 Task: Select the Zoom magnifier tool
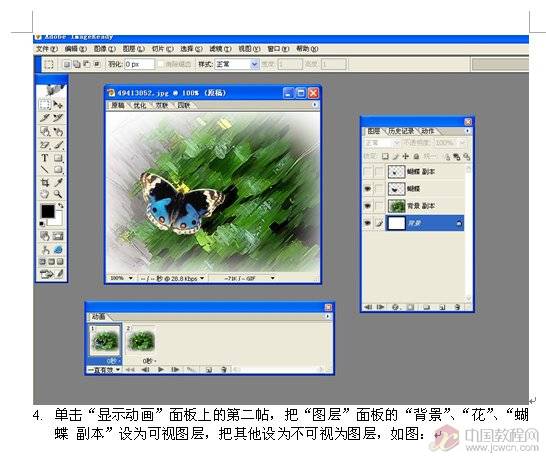pos(58,194)
